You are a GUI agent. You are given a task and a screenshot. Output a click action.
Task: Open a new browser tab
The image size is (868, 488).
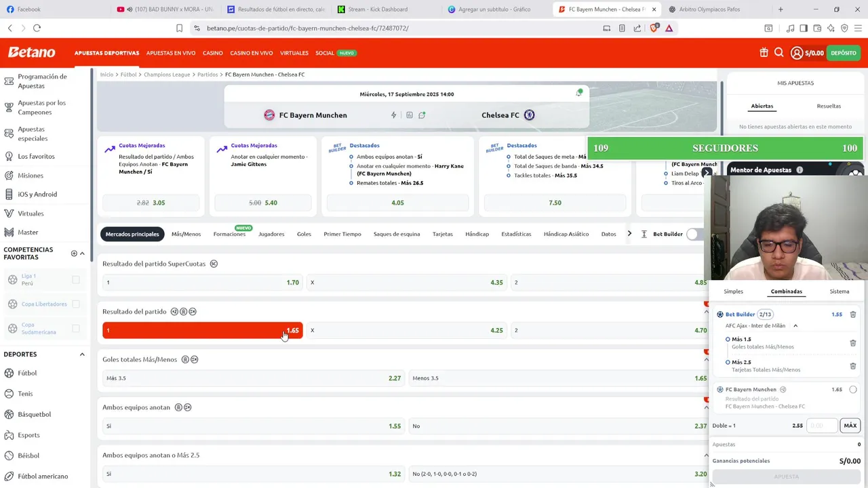(781, 9)
